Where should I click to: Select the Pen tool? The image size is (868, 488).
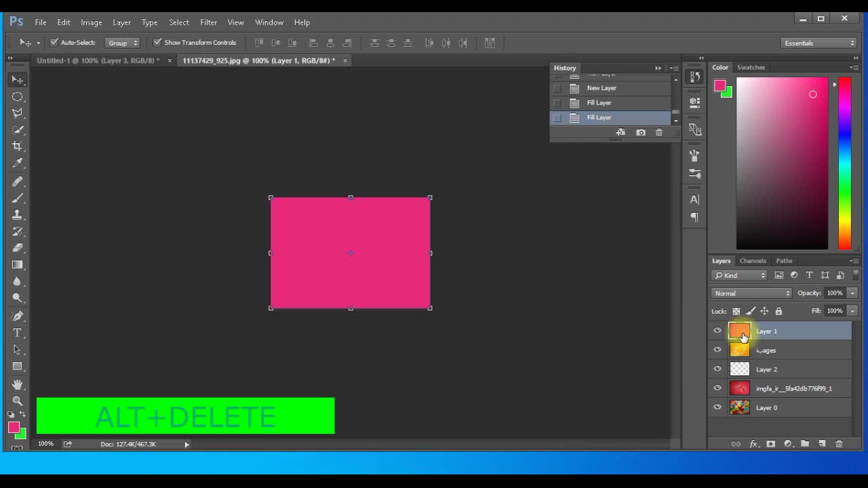pyautogui.click(x=18, y=316)
